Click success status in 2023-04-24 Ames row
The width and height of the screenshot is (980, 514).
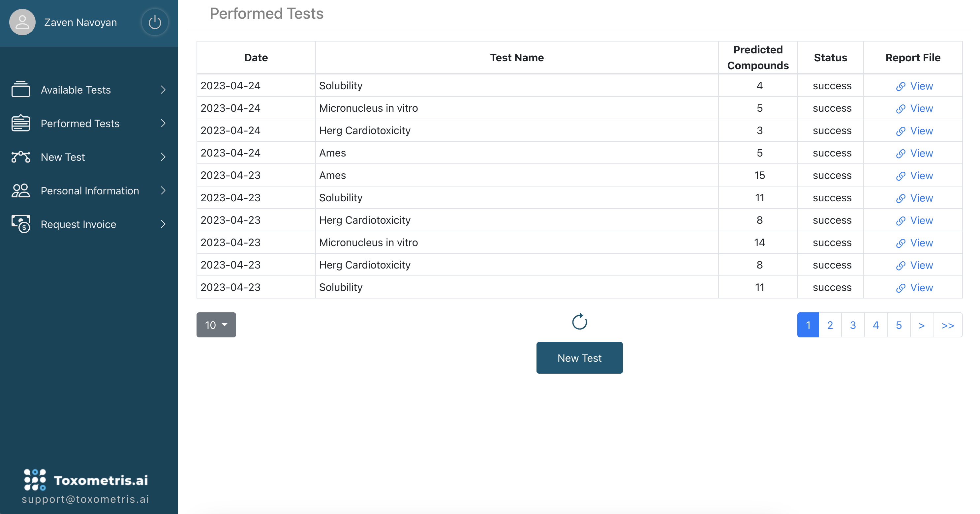coord(832,153)
